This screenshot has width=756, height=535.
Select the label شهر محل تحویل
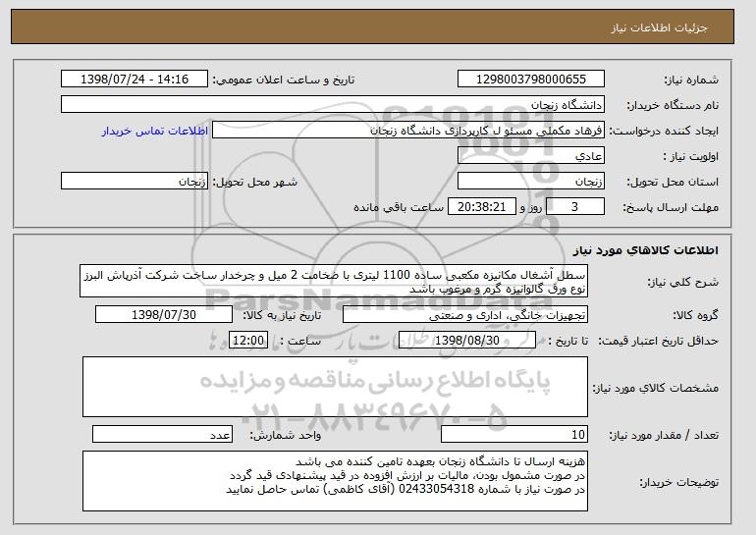(255, 182)
